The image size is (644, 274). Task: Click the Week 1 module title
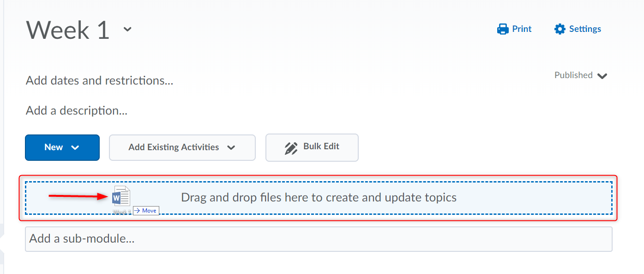(x=68, y=30)
